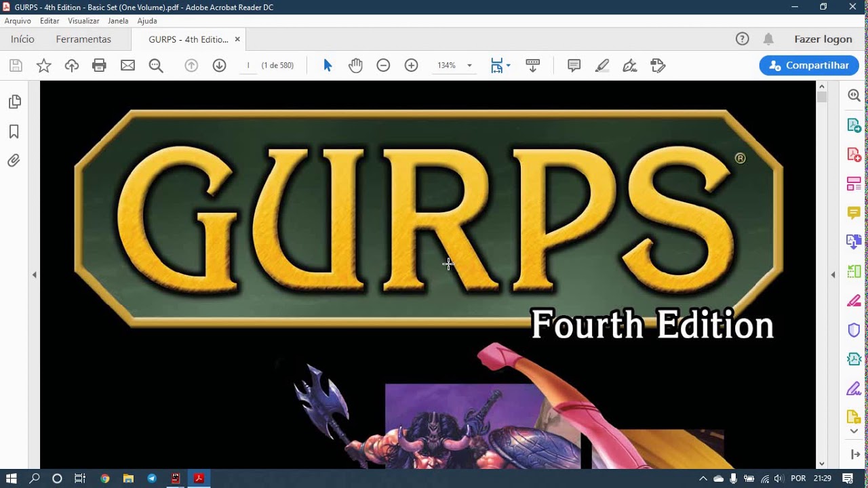
Task: Open the Page thumbnails panel
Action: 14,102
